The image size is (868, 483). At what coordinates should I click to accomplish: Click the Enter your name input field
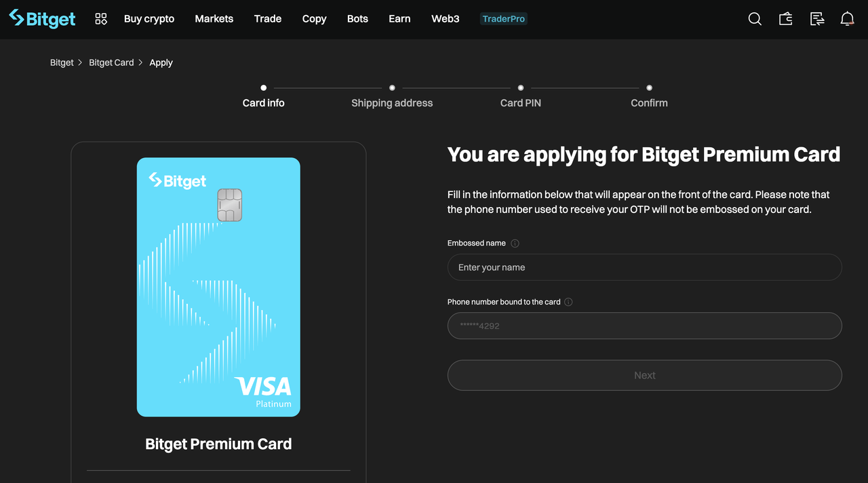tap(644, 267)
